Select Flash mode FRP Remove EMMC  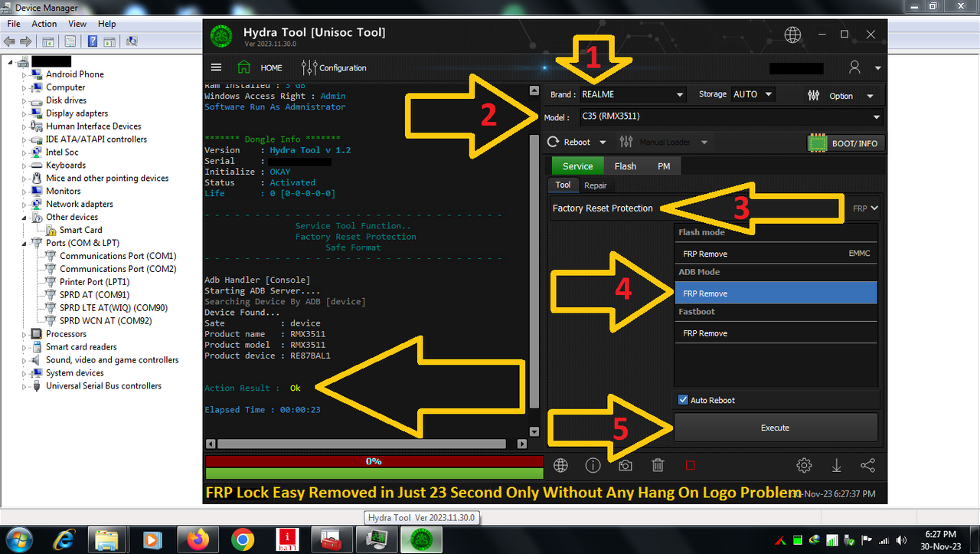click(x=776, y=254)
